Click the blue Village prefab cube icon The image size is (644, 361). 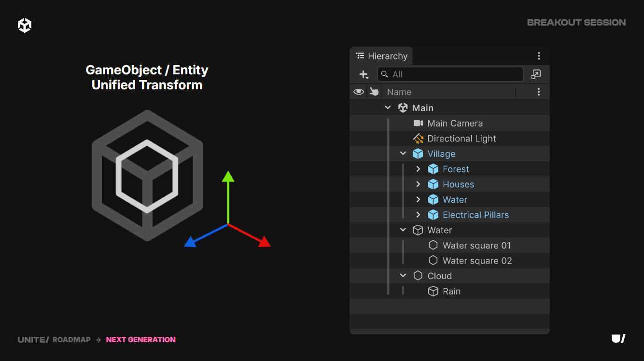[x=418, y=154]
